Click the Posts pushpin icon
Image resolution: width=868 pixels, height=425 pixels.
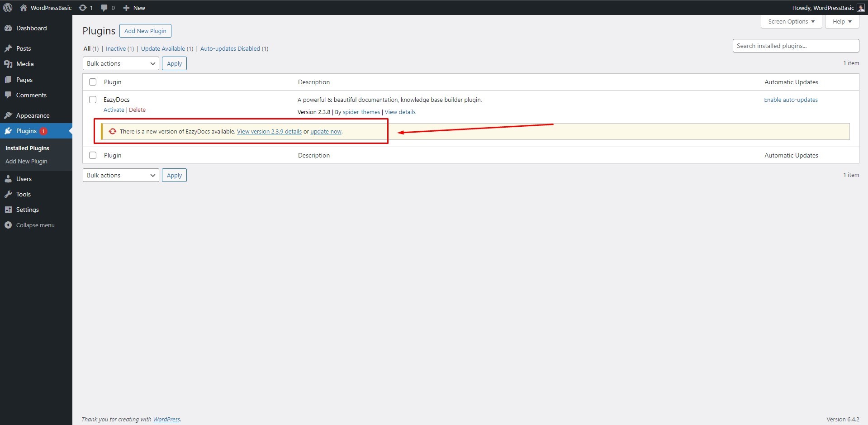click(x=8, y=48)
